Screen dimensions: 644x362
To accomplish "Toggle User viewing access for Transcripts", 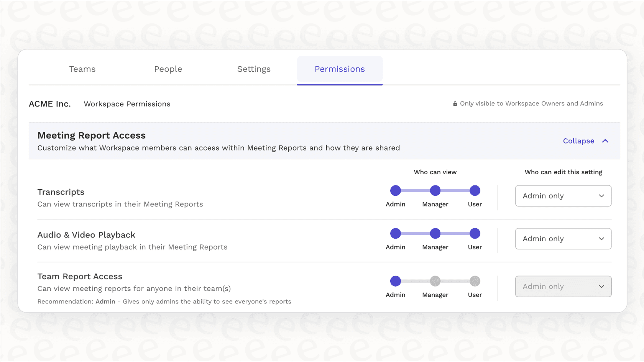I will (475, 190).
